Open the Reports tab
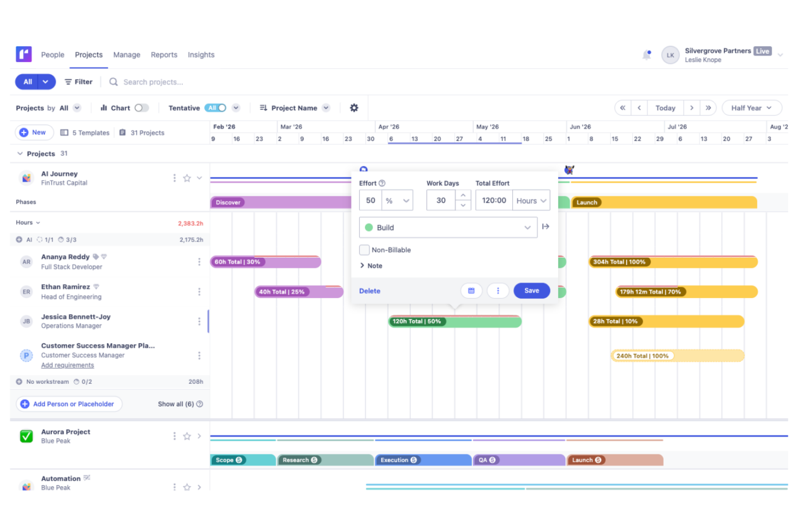Screen dimensions: 798x532 pos(164,55)
